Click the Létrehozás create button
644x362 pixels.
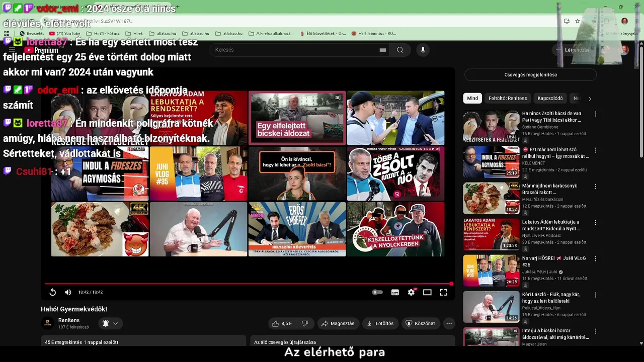572,50
